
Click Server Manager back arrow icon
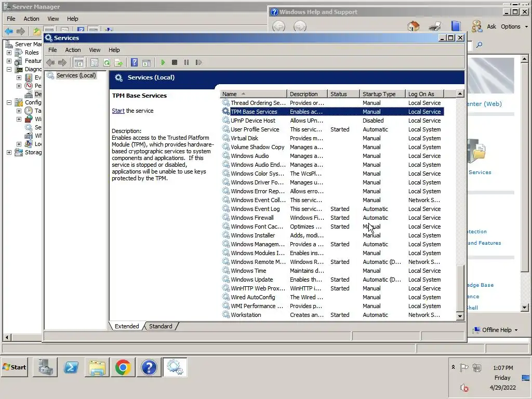point(9,32)
